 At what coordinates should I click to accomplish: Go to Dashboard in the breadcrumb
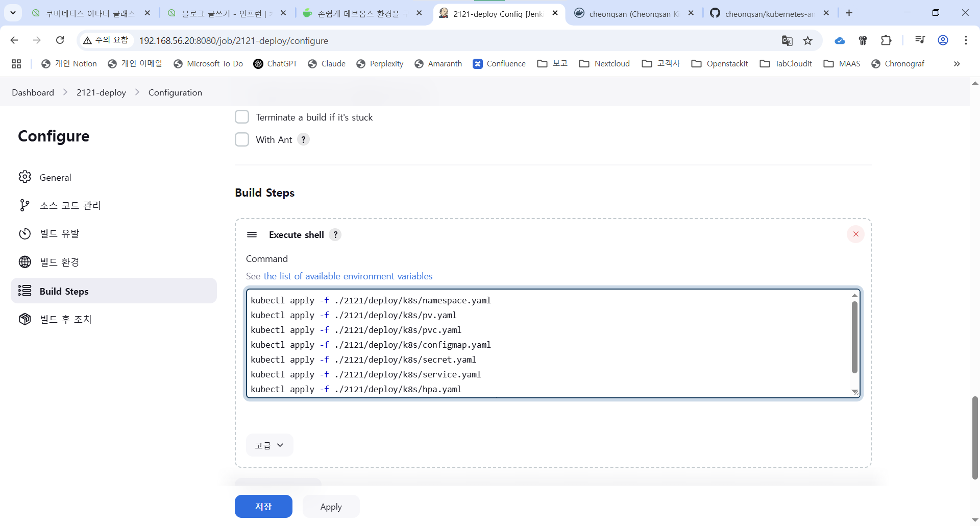click(33, 92)
